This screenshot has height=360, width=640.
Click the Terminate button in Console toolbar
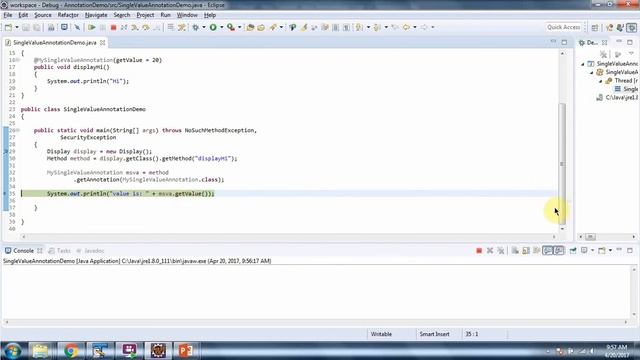479,250
